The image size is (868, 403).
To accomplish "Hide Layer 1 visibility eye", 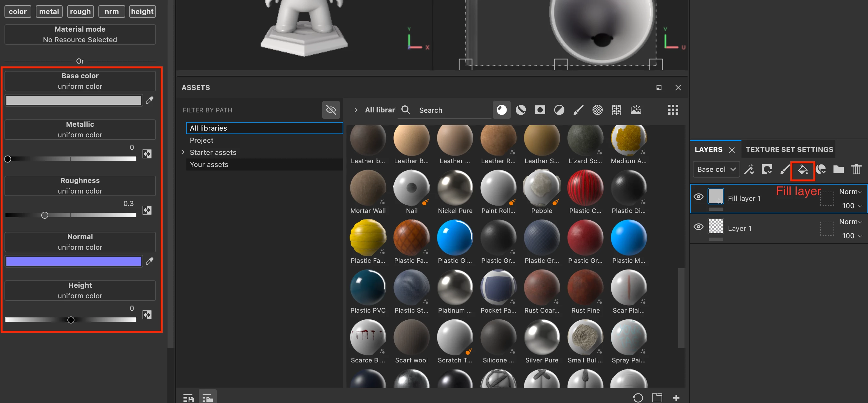I will coord(699,227).
